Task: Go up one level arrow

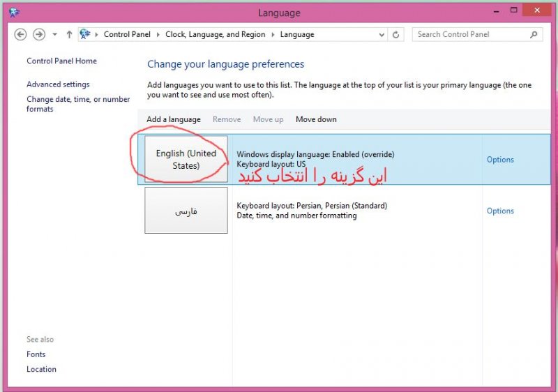Action: (69, 34)
